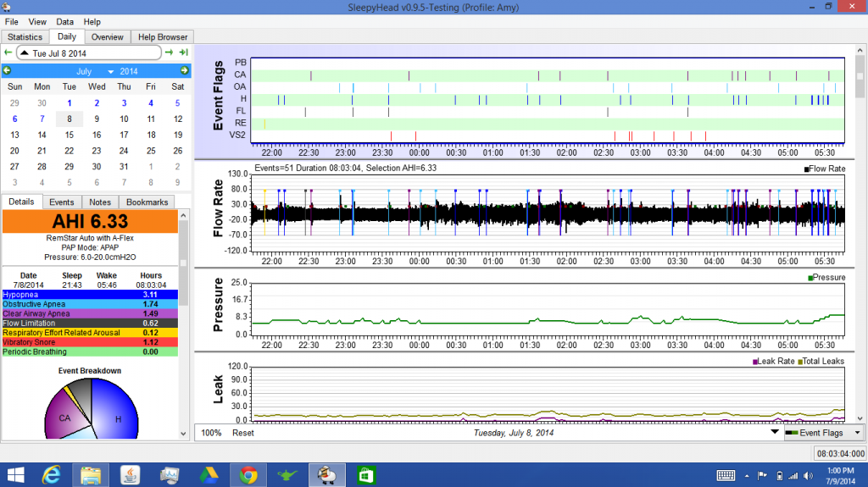Click previous month button in calendar header
Image resolution: width=868 pixels, height=487 pixels.
point(8,71)
